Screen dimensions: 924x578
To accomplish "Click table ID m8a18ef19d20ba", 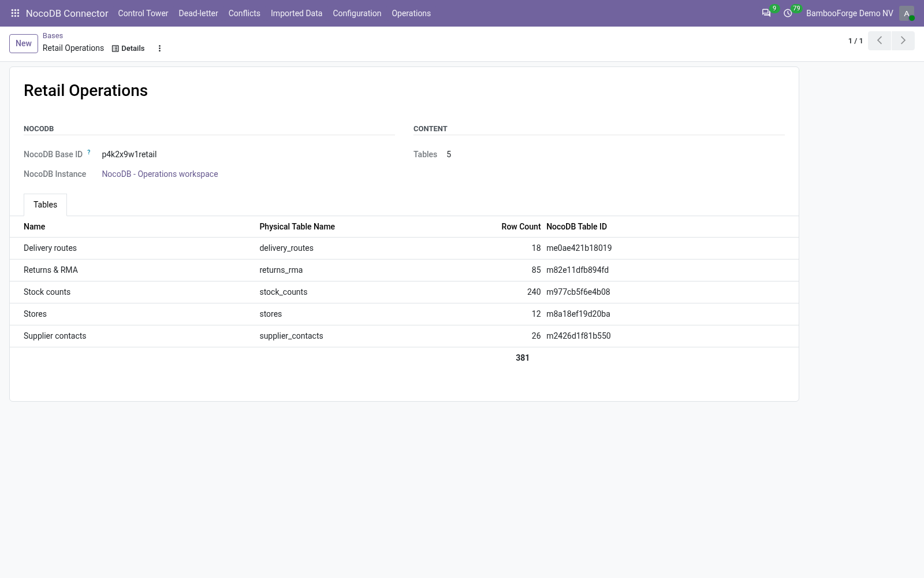I will coord(578,314).
